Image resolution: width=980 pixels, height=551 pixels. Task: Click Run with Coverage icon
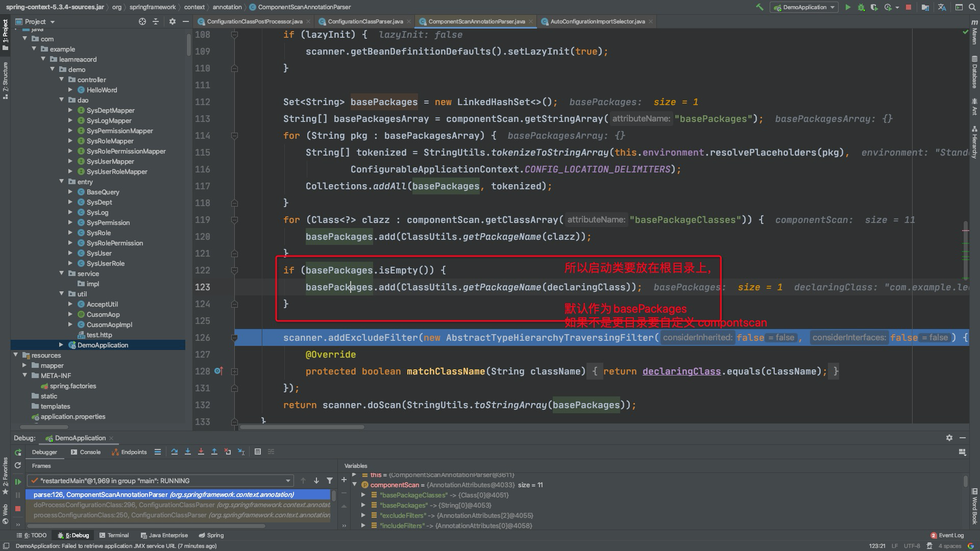(x=874, y=7)
